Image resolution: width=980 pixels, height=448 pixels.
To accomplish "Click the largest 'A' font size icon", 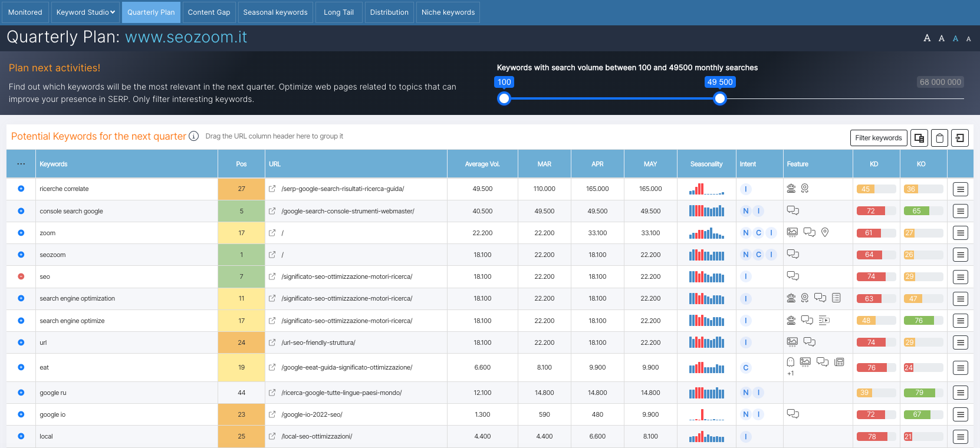I will tap(927, 38).
